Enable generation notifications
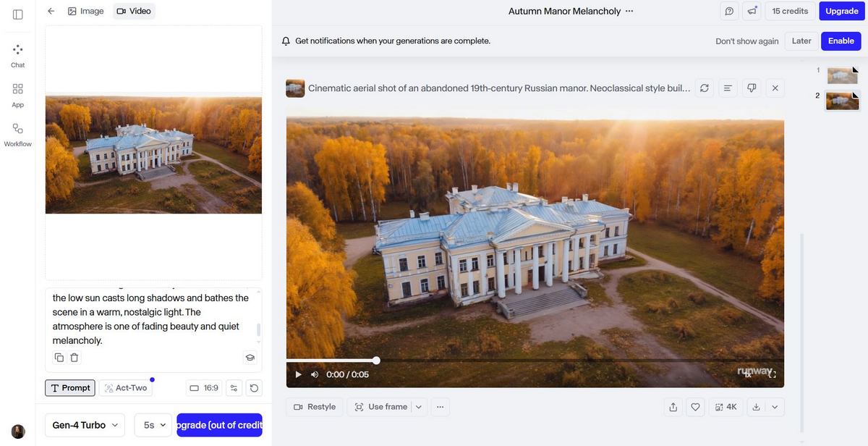The width and height of the screenshot is (868, 446). click(841, 41)
